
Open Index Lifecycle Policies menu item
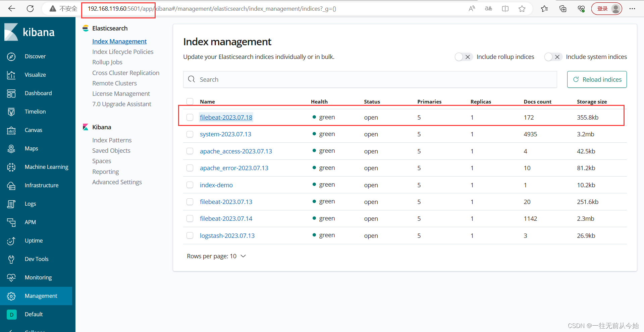click(x=123, y=52)
